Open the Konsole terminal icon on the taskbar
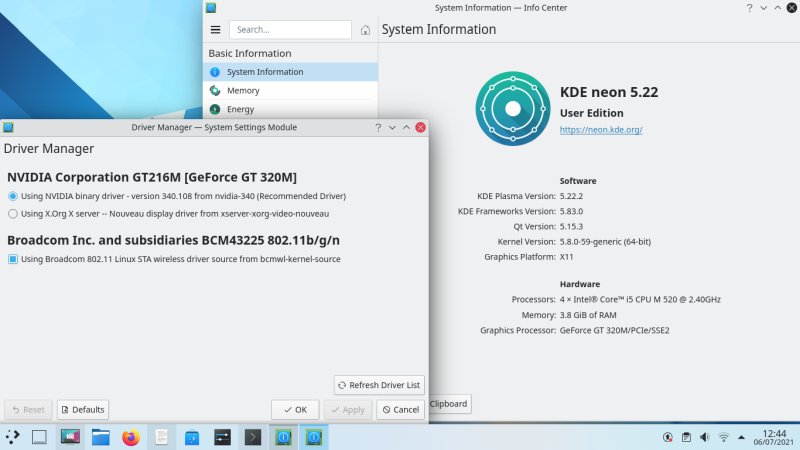 [253, 437]
